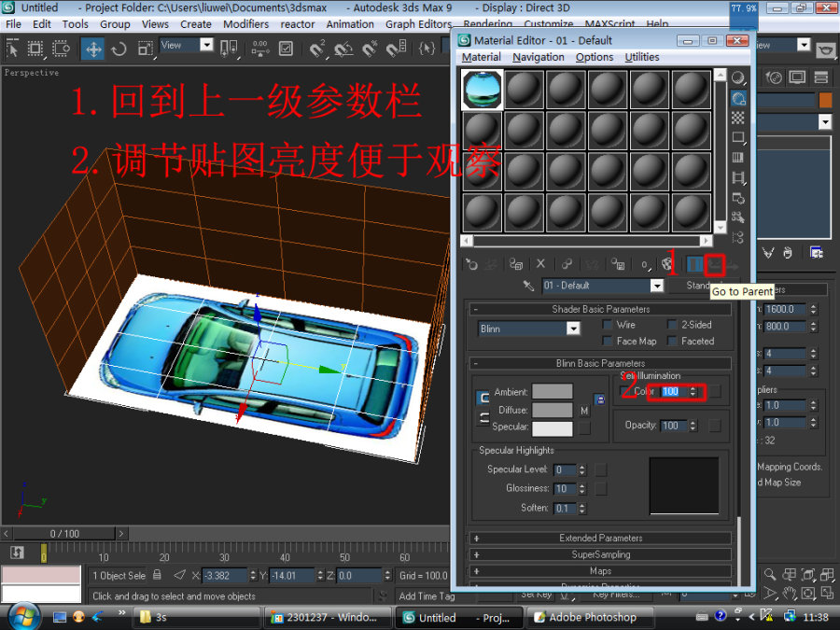
Task: Open the Options menu in Material Editor
Action: [595, 57]
